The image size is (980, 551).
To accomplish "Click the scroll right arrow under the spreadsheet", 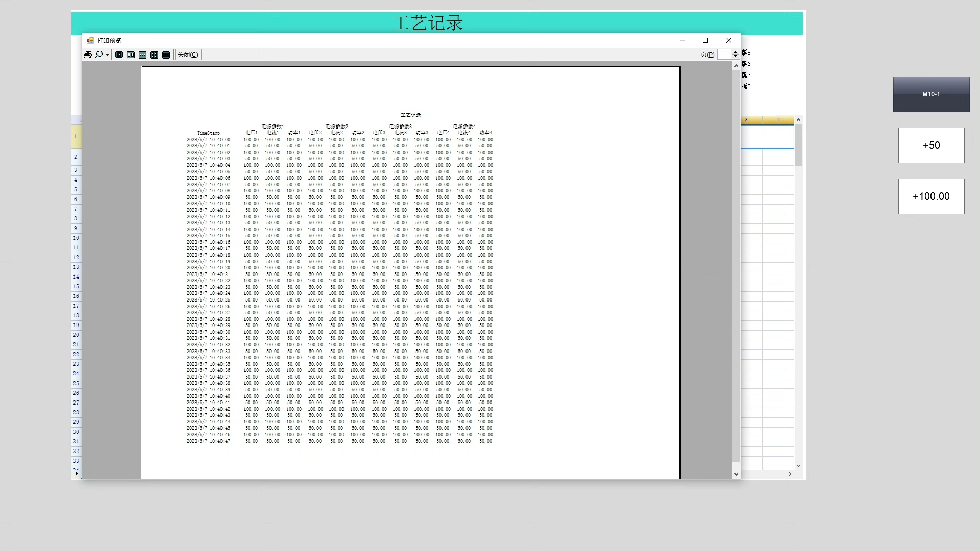I will [790, 474].
